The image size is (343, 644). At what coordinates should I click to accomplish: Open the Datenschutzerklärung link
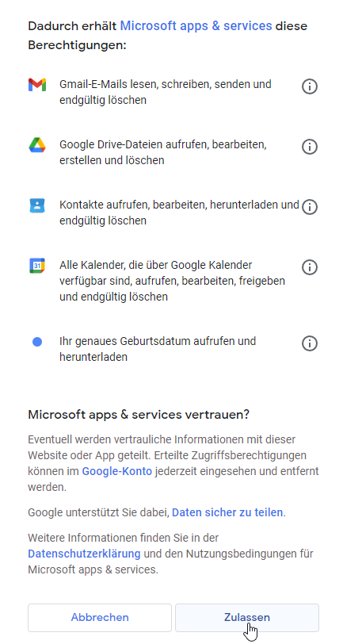(84, 554)
